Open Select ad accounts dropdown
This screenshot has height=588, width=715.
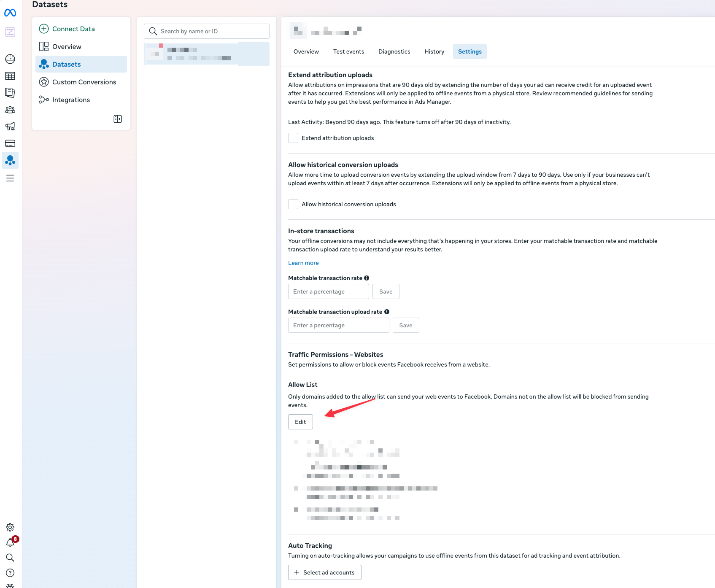pos(324,572)
